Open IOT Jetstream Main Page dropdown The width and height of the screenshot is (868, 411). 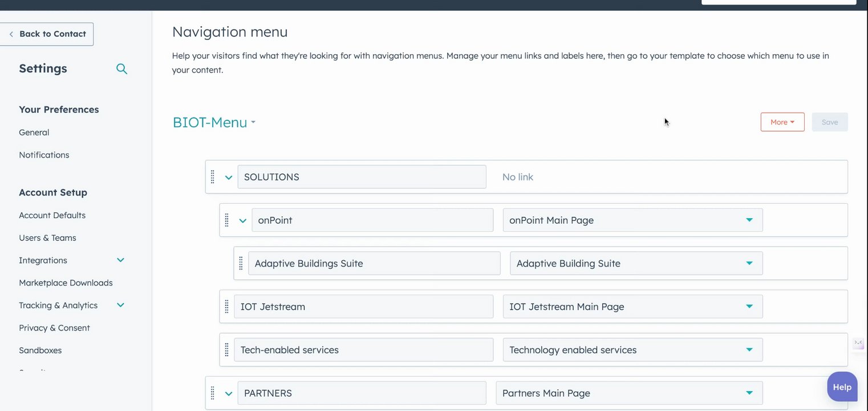(632, 307)
